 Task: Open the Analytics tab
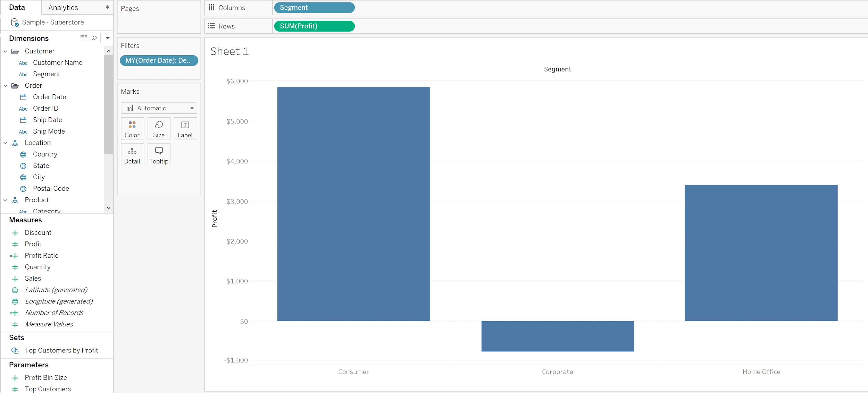62,7
